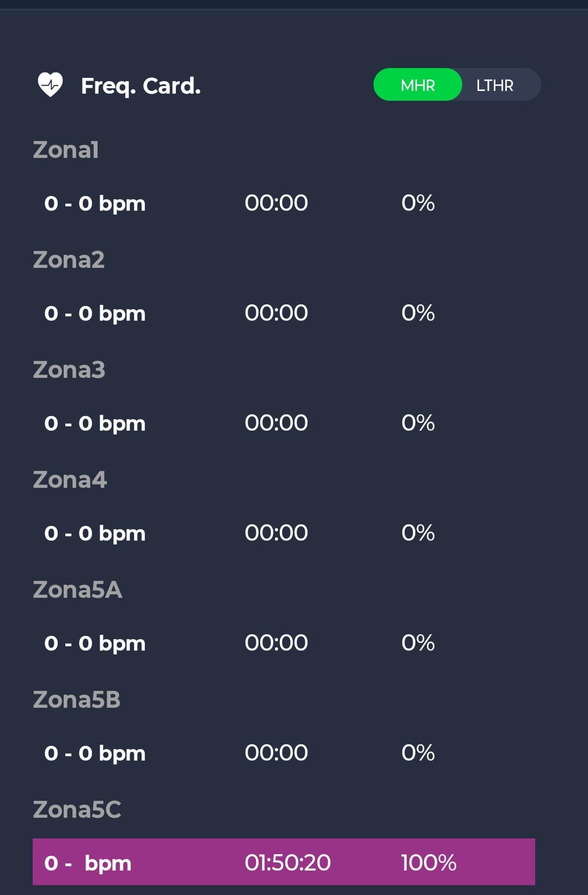
Task: Select the Zona5B label
Action: coord(77,700)
